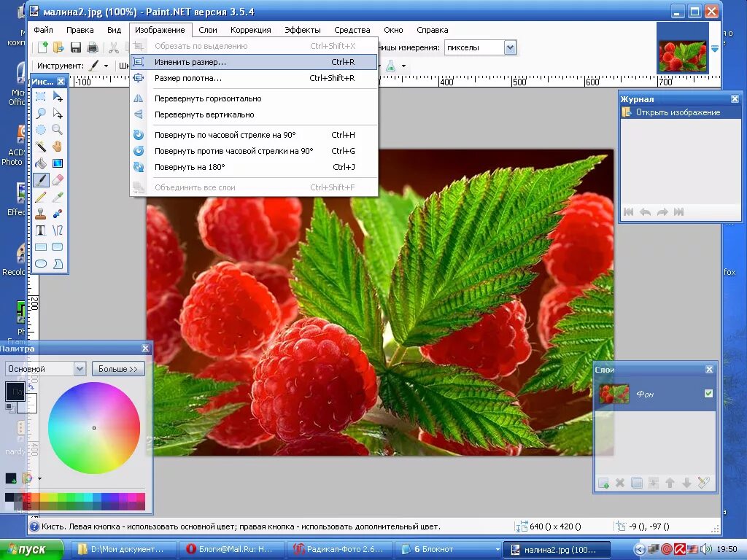Select the Lasso Select tool
This screenshot has width=747, height=560.
(41, 113)
